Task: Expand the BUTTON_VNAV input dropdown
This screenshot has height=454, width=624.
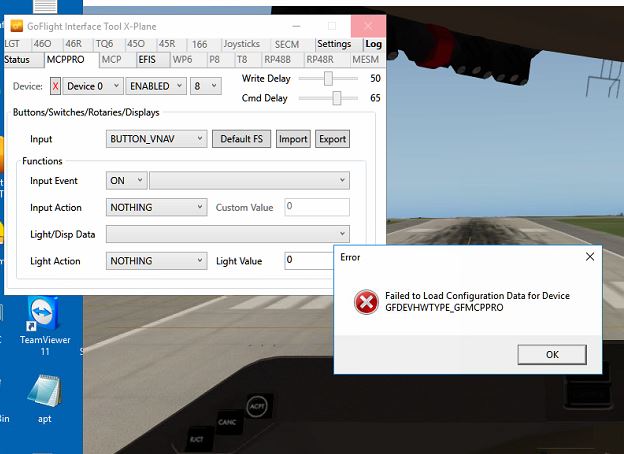Action: pyautogui.click(x=157, y=139)
